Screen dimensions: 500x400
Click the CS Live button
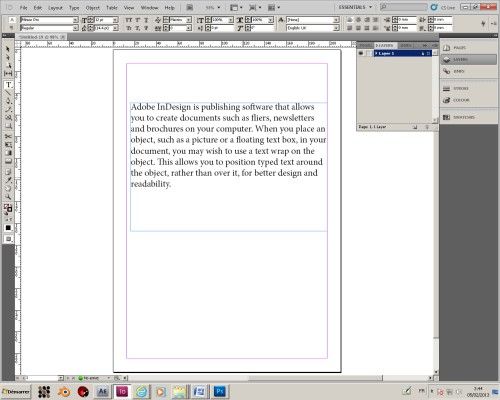[x=443, y=7]
